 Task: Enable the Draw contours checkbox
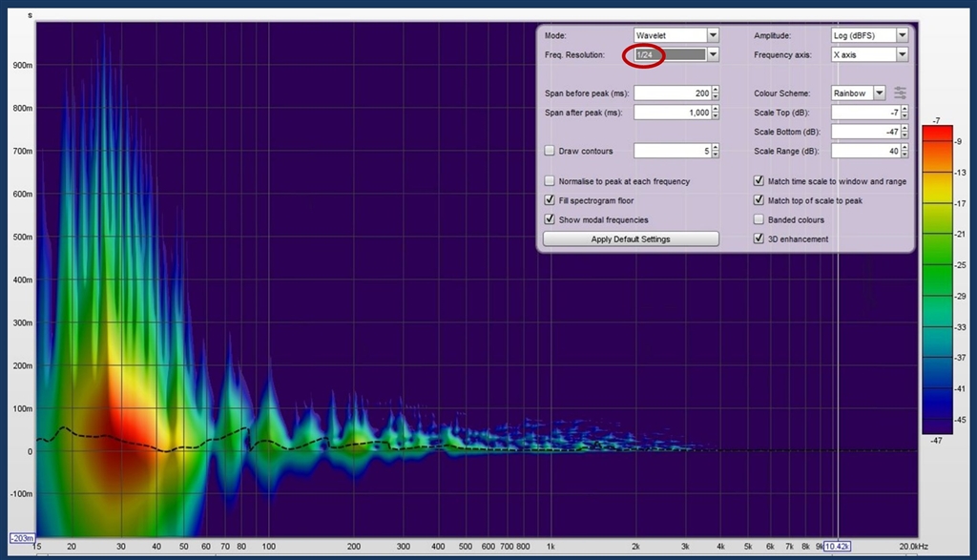click(x=550, y=151)
